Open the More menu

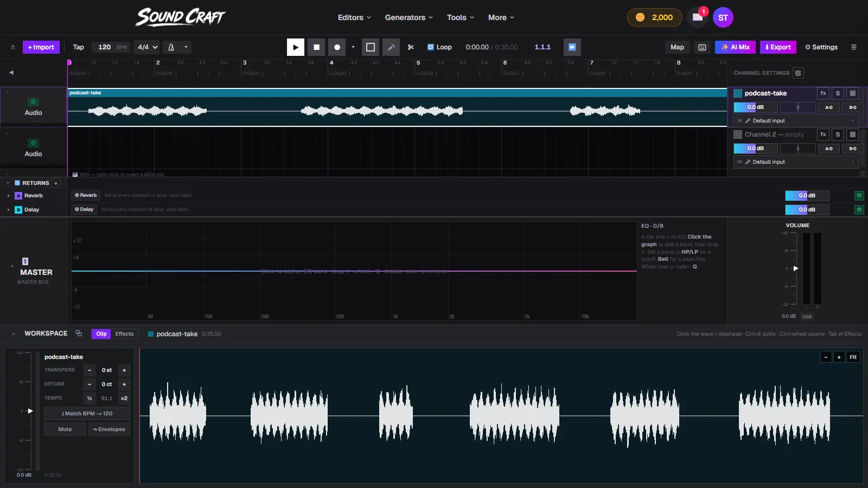click(501, 17)
